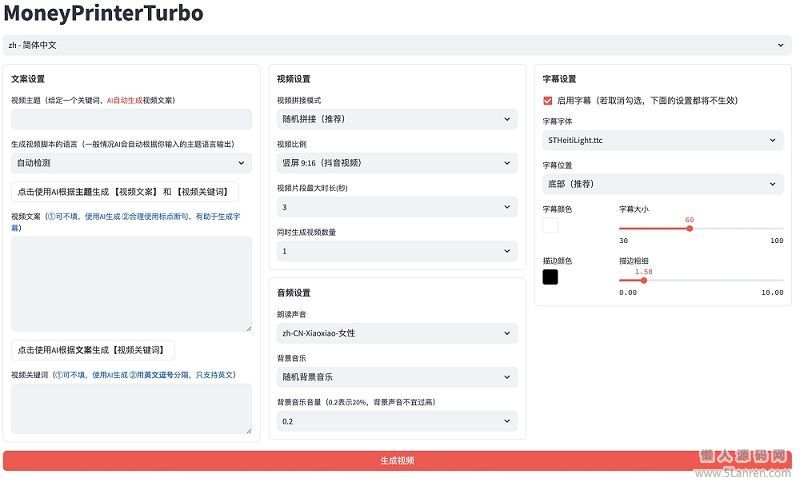Click the MoneyPrinterTurbo title text

(104, 13)
